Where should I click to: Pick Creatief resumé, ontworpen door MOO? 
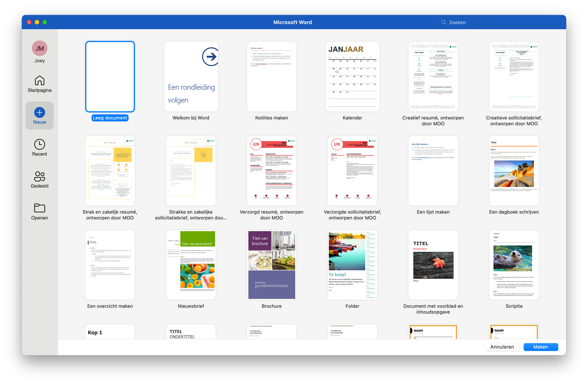[433, 77]
